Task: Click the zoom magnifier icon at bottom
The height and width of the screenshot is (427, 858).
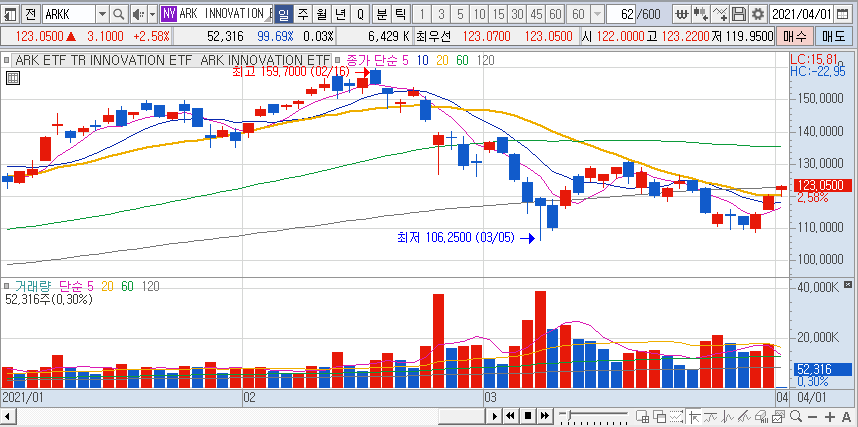Action: coord(796,417)
